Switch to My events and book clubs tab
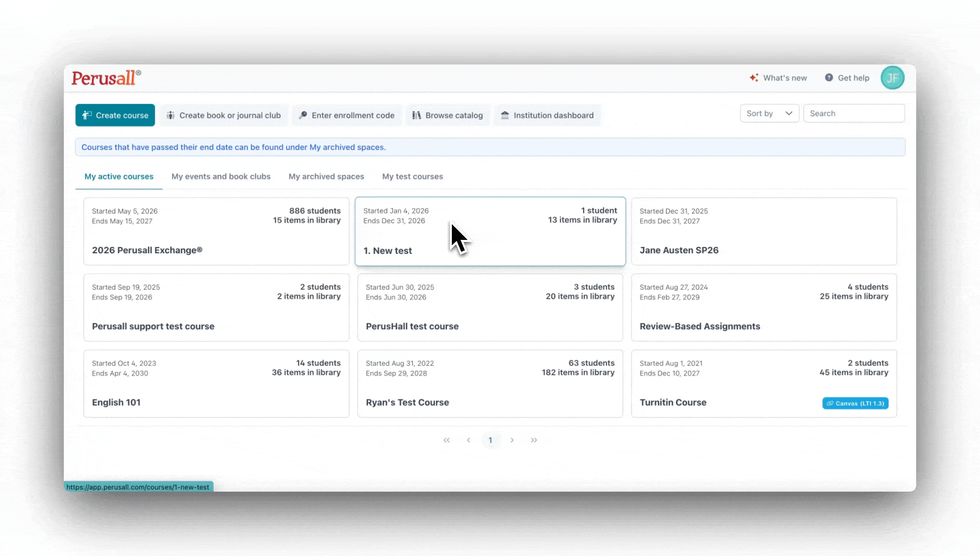980x556 pixels. (x=221, y=177)
